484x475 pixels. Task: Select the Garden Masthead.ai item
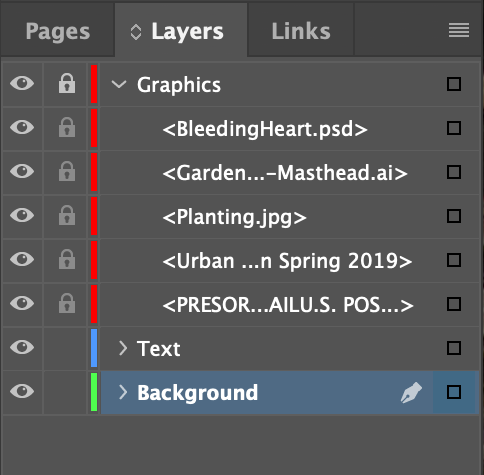285,173
